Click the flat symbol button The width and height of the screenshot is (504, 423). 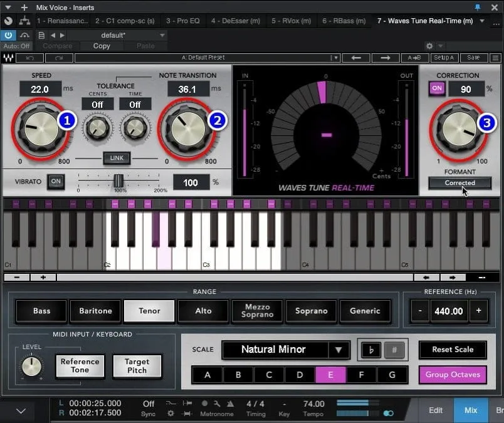371,350
